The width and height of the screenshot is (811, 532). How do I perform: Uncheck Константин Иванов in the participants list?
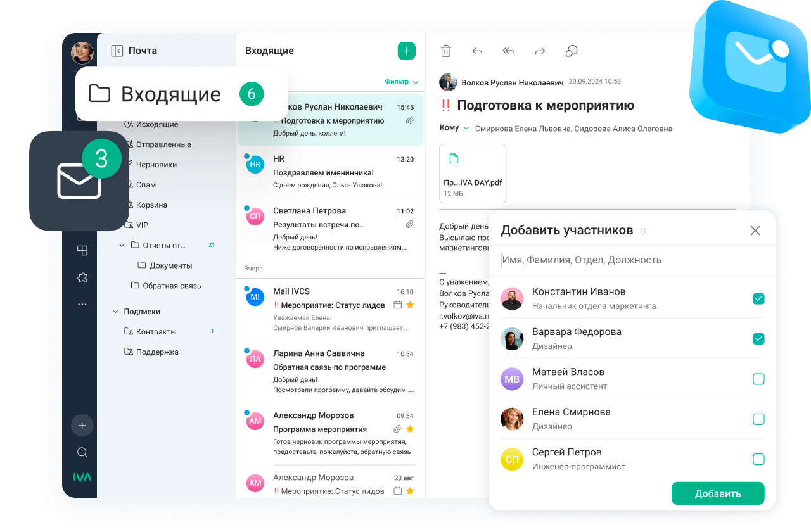coord(758,299)
